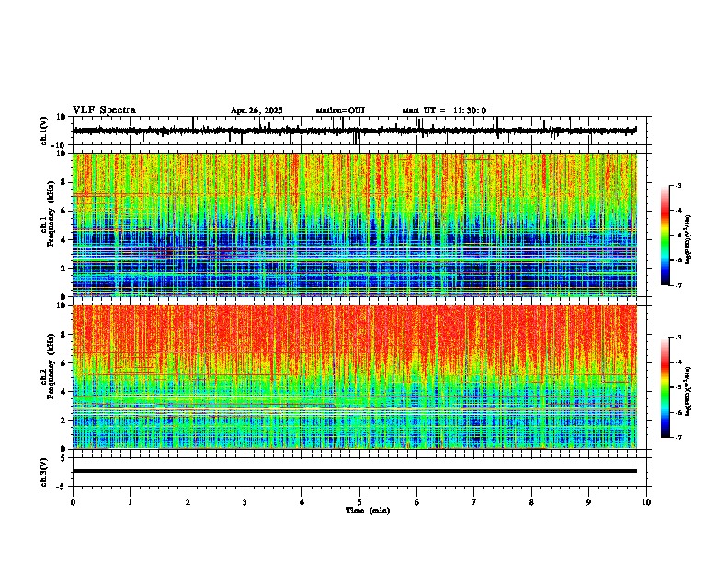Click the 4 tick label on Time axis
This screenshot has height=563, width=728.
point(302,502)
